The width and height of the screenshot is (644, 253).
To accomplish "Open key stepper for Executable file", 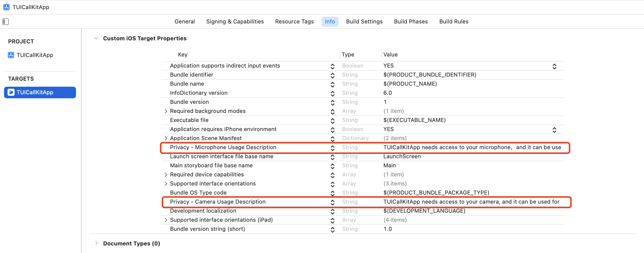I will coord(333,121).
